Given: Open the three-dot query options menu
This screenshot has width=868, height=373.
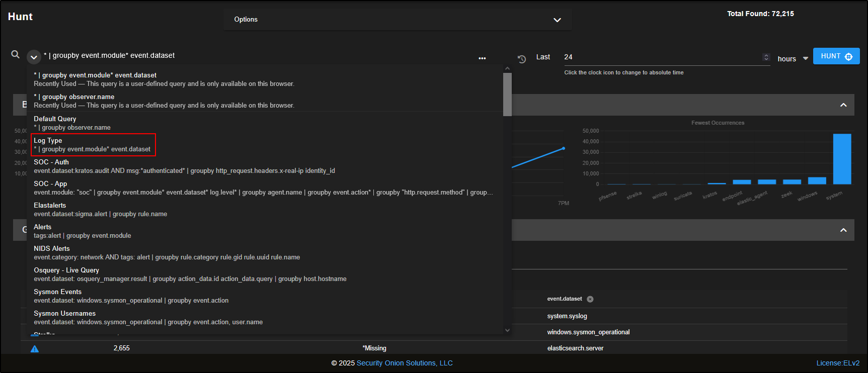Looking at the screenshot, I should click(x=482, y=58).
